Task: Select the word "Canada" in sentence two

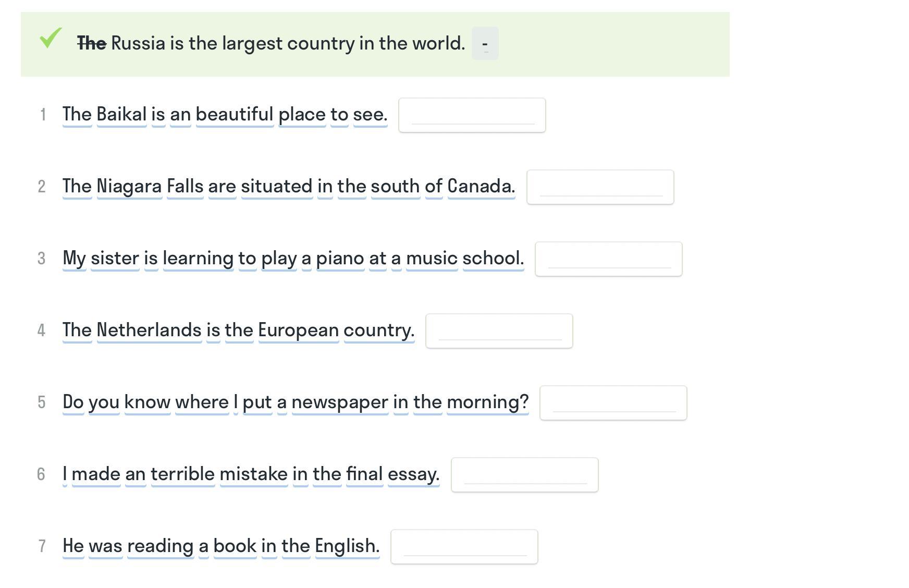Action: pos(481,186)
